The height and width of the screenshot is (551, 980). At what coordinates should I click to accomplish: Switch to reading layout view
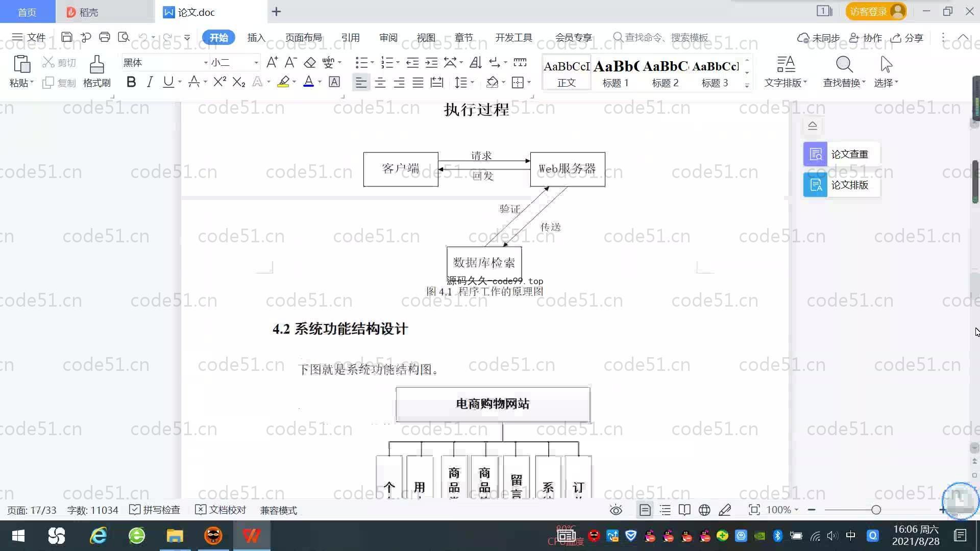pos(684,510)
